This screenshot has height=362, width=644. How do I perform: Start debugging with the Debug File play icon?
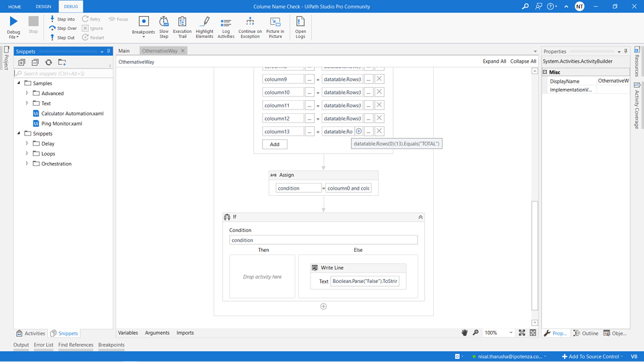tap(13, 21)
